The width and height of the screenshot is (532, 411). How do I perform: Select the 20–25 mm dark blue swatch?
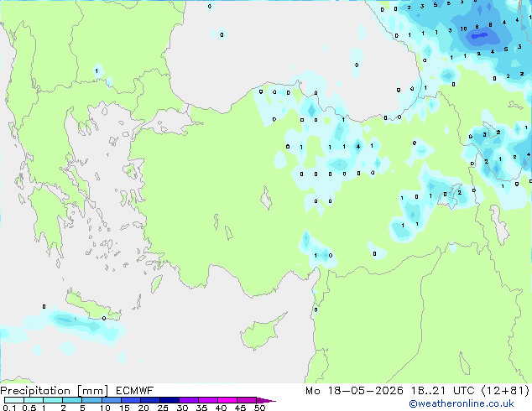click(x=150, y=400)
